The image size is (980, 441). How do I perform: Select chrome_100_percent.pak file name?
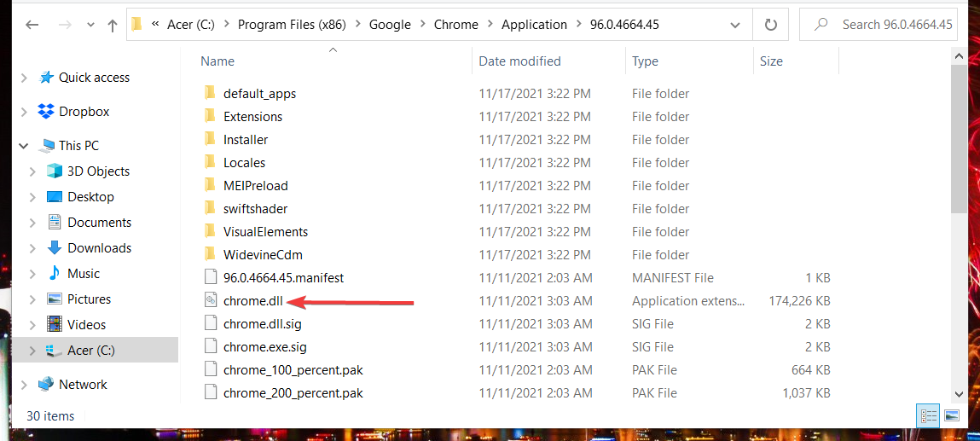point(293,370)
